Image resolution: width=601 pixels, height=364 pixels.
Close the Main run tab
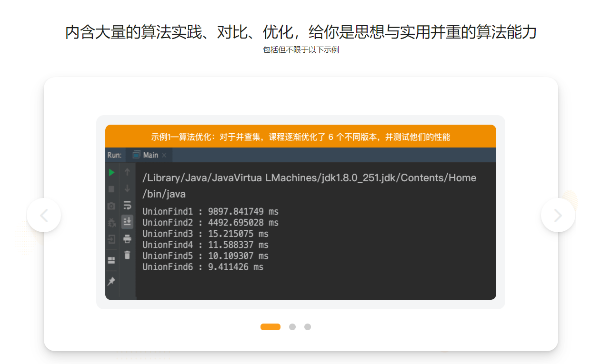[x=164, y=156]
